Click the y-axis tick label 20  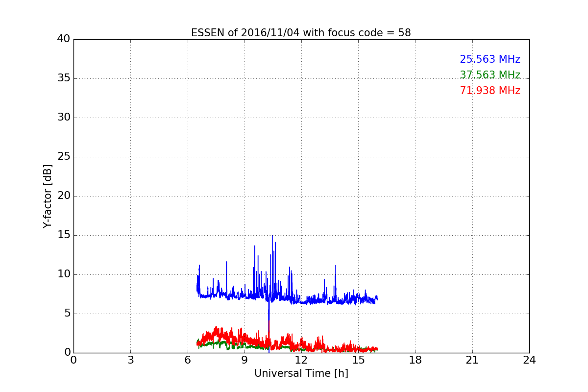(64, 196)
